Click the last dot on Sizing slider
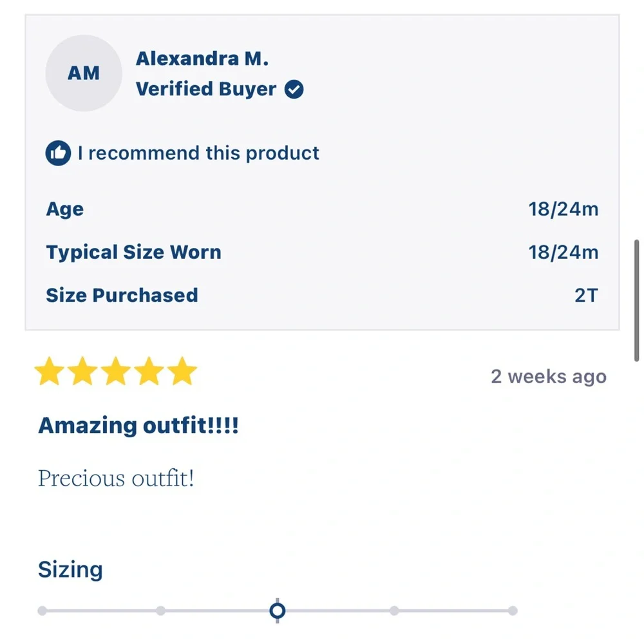 [513, 611]
